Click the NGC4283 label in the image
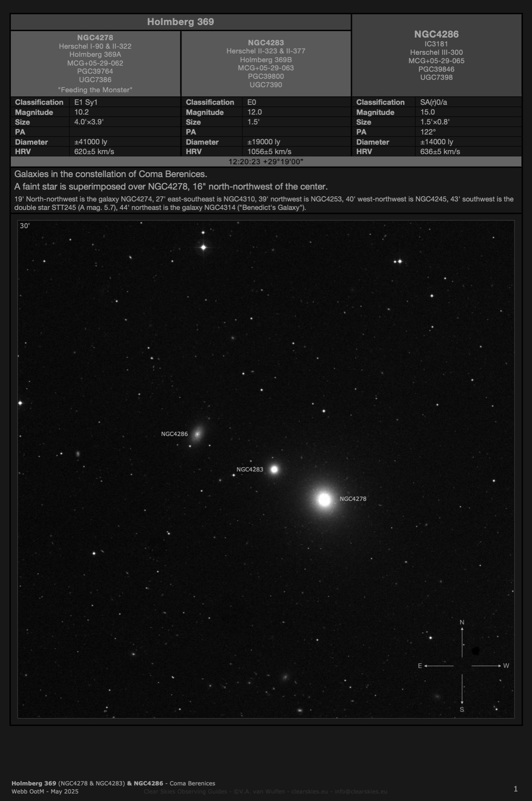This screenshot has height=801, width=532. coord(250,469)
